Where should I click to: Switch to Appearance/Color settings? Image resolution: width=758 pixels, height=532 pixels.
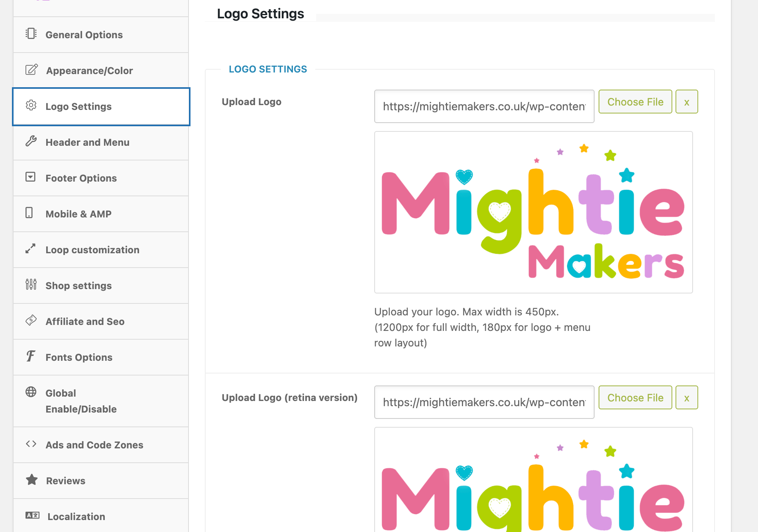101,70
